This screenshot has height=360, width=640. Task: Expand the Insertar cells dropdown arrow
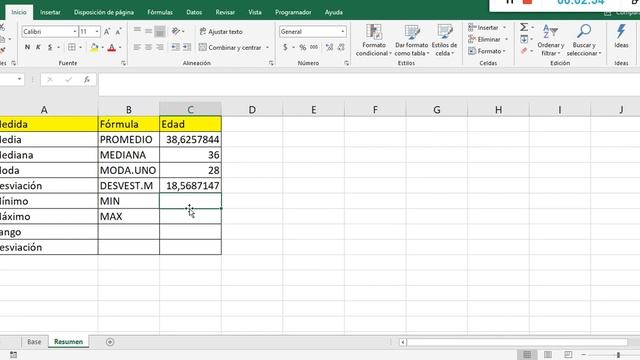tap(505, 27)
